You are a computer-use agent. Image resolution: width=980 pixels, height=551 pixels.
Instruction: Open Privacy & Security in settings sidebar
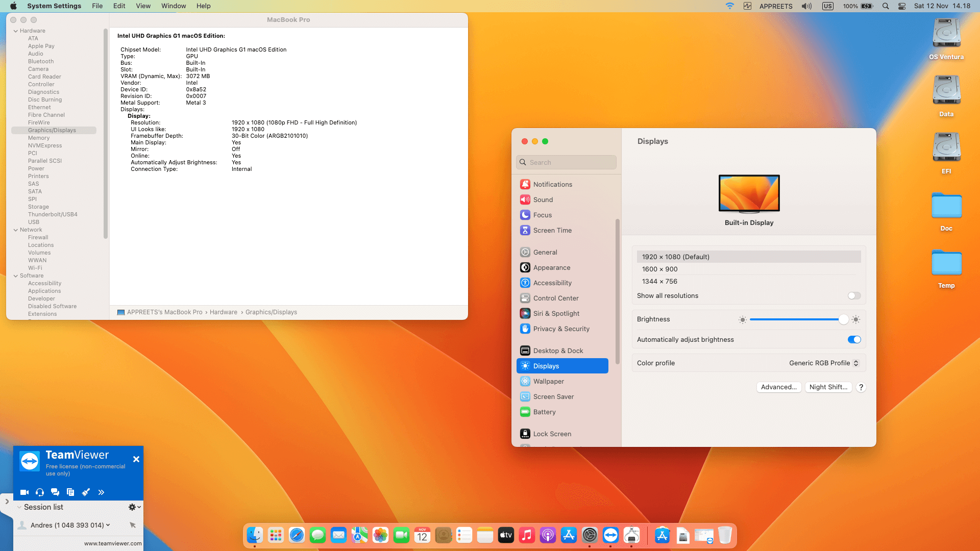(561, 329)
